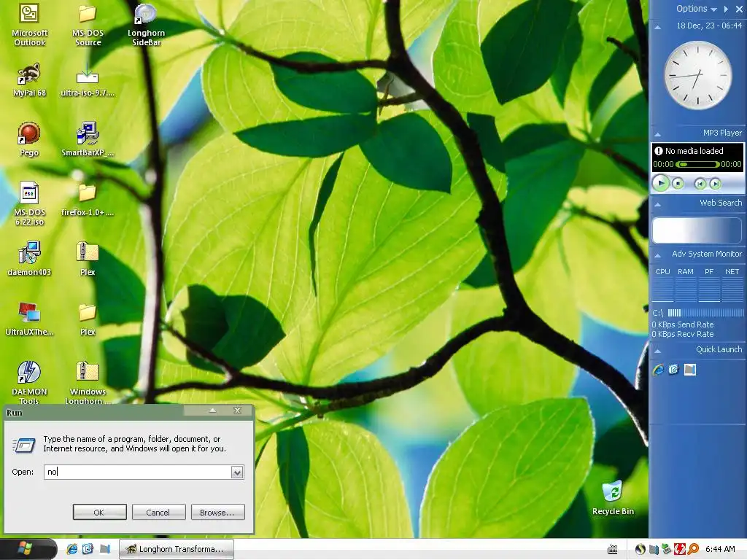Click the on-screen keyboard tray icon
Screen dimensions: 747x560
[613, 550]
